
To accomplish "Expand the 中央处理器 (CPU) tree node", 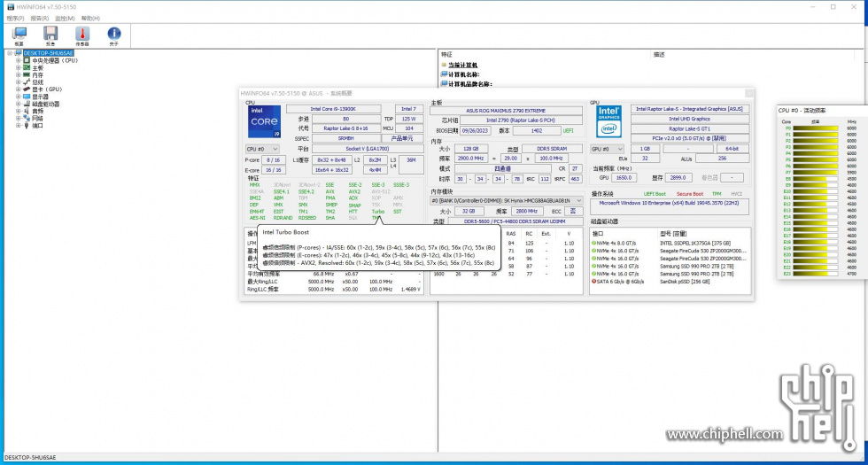I will coord(19,60).
